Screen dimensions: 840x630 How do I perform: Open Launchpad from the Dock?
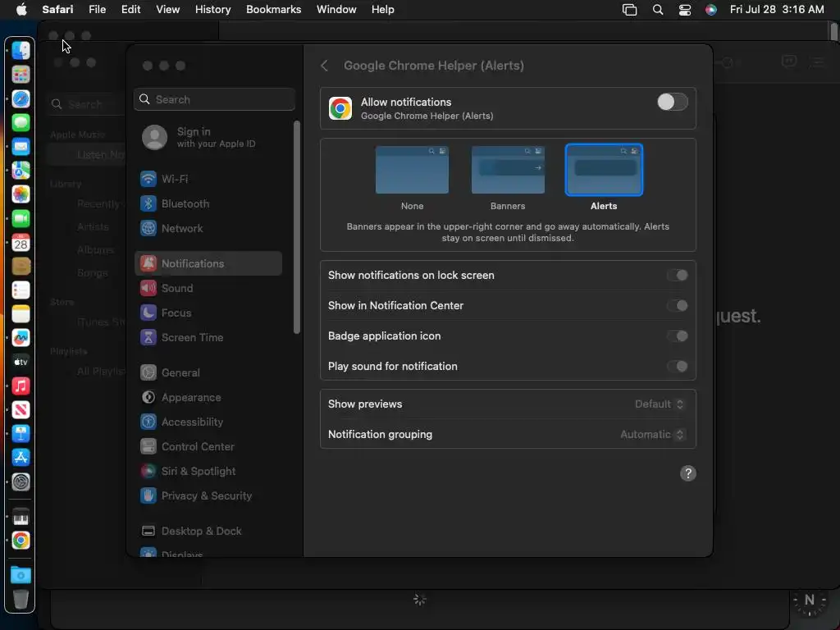pos(21,75)
